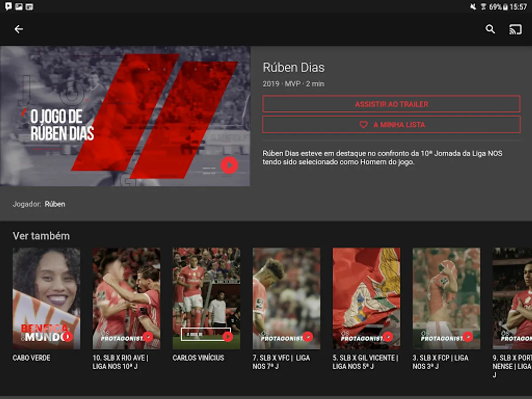
Task: Open the SLB x VFC thumbnail
Action: point(286,298)
